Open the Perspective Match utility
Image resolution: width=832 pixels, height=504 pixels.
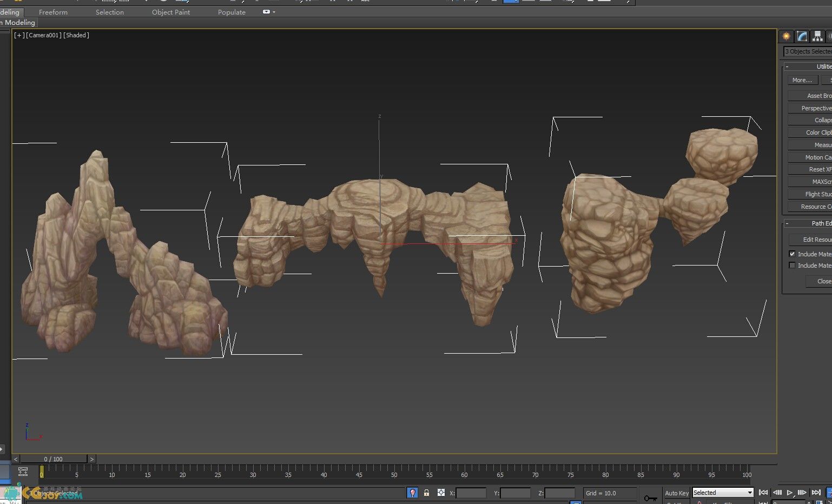point(810,108)
